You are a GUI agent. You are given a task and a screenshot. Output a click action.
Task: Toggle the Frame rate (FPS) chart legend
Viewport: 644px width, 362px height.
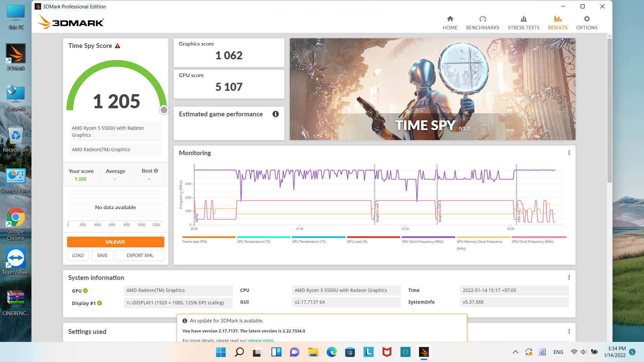209,240
